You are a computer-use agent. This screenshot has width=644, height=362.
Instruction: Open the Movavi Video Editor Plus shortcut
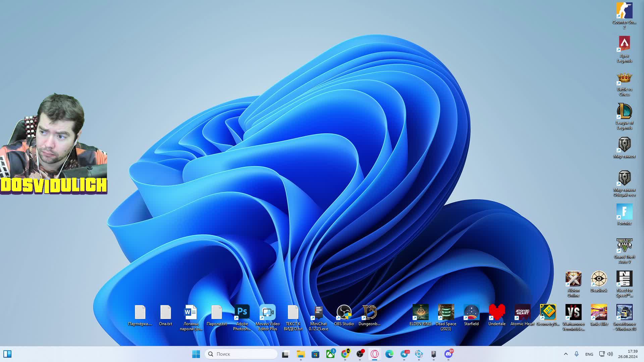(267, 312)
